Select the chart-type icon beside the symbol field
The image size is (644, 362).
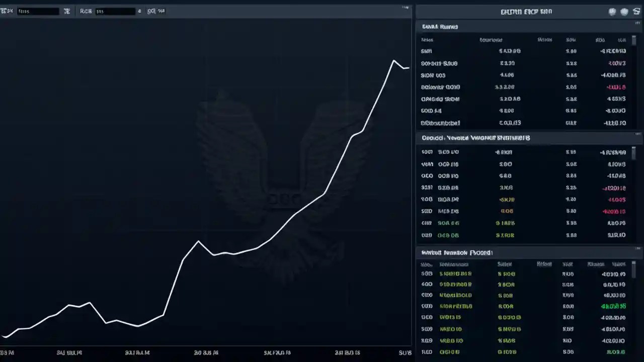click(x=66, y=11)
